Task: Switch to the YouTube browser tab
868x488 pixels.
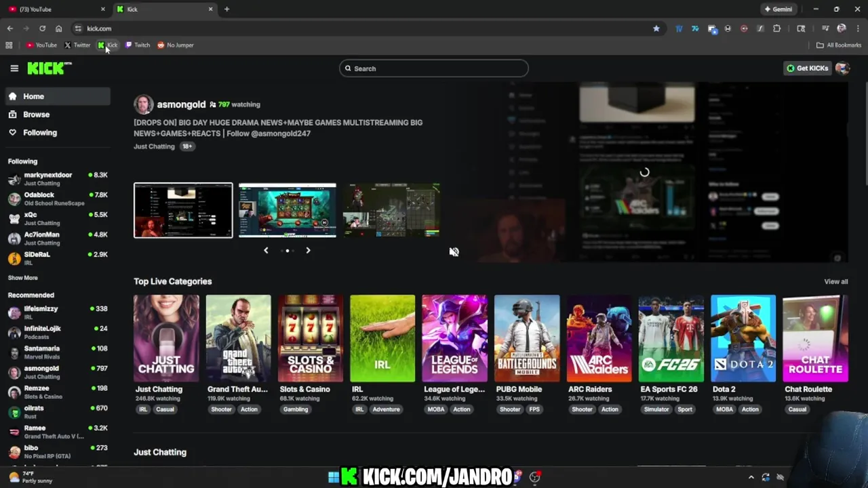Action: click(56, 9)
